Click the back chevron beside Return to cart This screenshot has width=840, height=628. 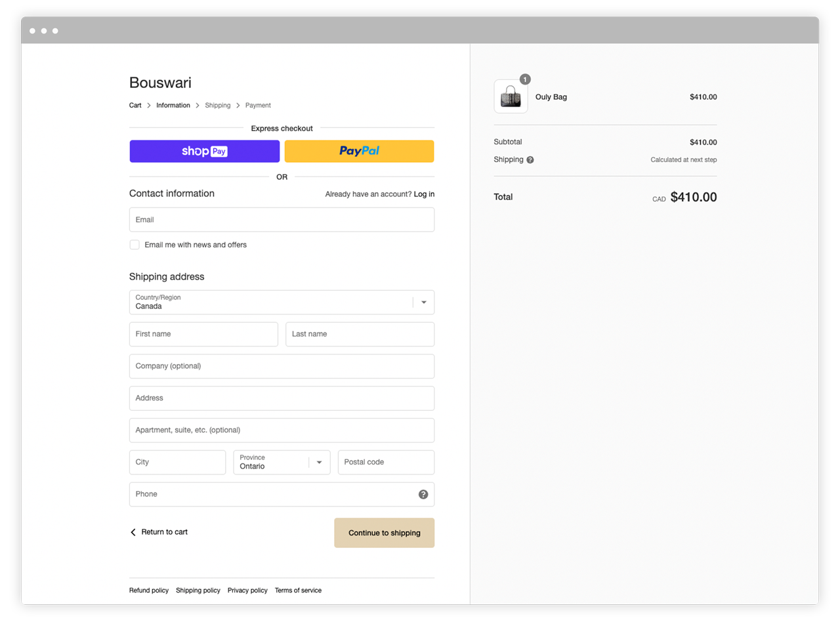coord(133,532)
